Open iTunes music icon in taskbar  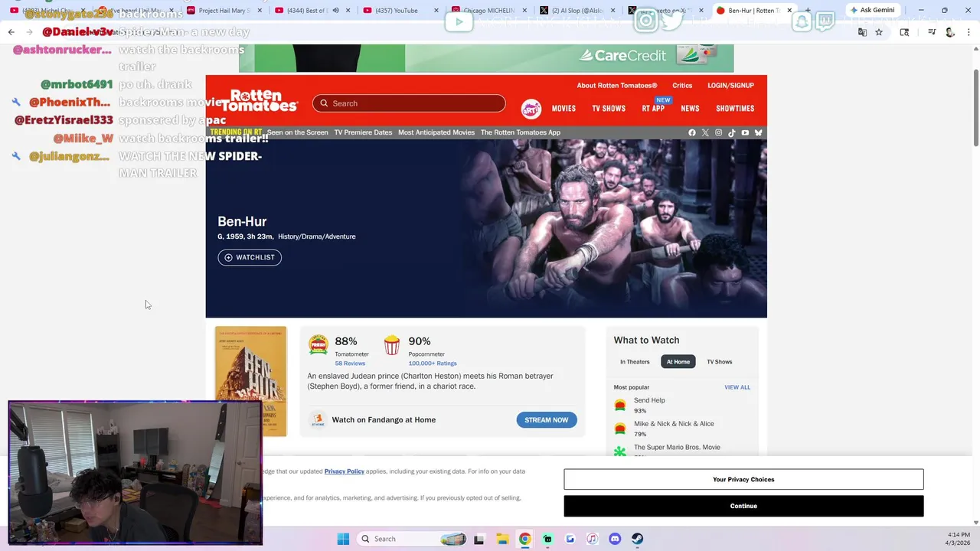coord(592,539)
